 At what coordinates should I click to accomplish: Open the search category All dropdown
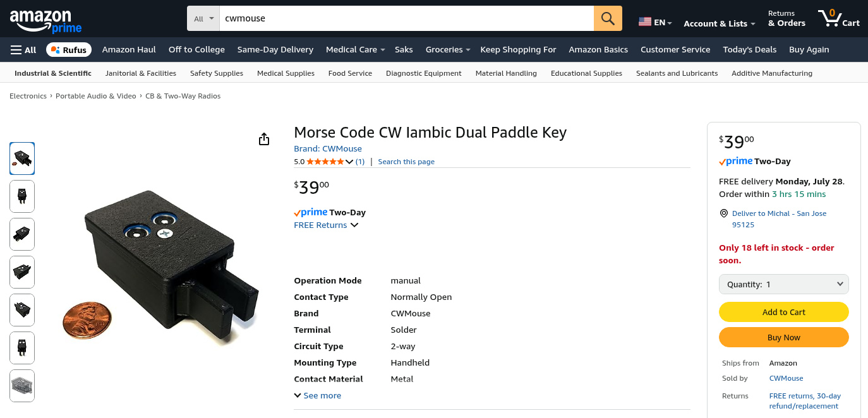pos(203,18)
